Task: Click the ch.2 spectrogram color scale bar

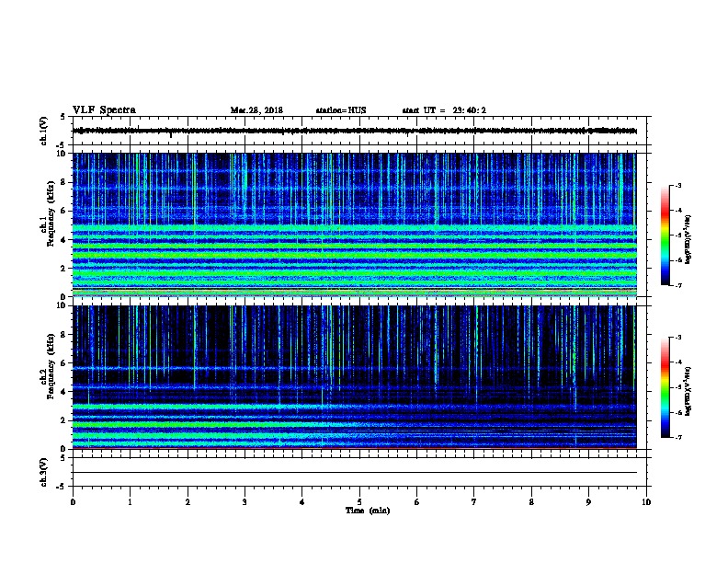Action: pyautogui.click(x=665, y=387)
